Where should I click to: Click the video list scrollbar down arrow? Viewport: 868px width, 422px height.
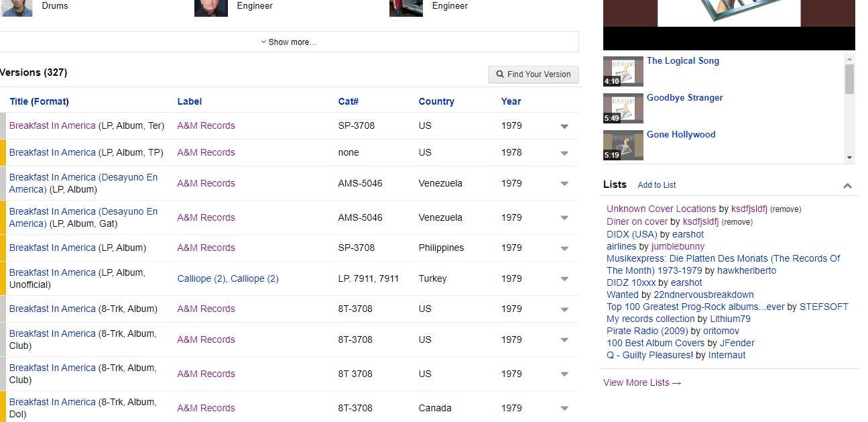[850, 158]
